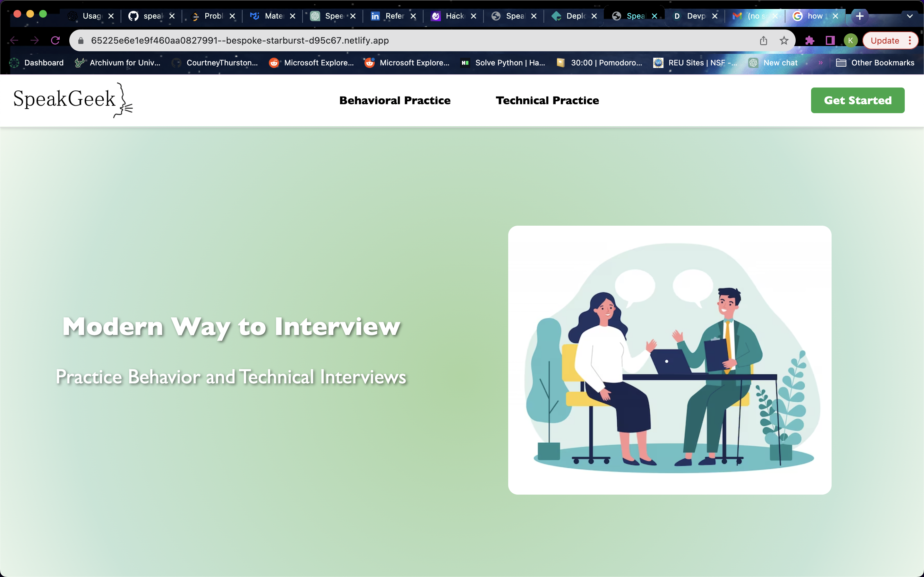
Task: Click the site lock icon
Action: 81,40
